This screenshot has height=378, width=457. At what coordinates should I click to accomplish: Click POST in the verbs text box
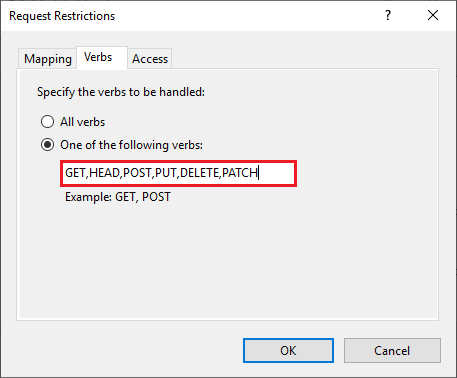(x=137, y=173)
